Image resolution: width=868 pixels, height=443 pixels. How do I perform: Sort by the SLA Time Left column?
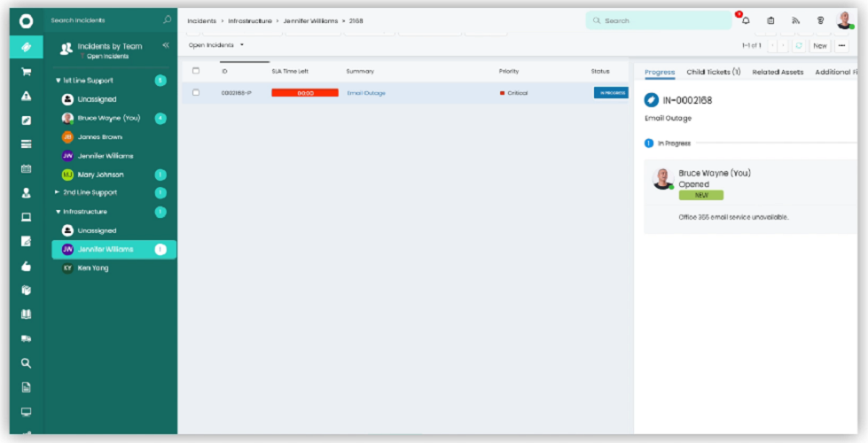click(290, 72)
